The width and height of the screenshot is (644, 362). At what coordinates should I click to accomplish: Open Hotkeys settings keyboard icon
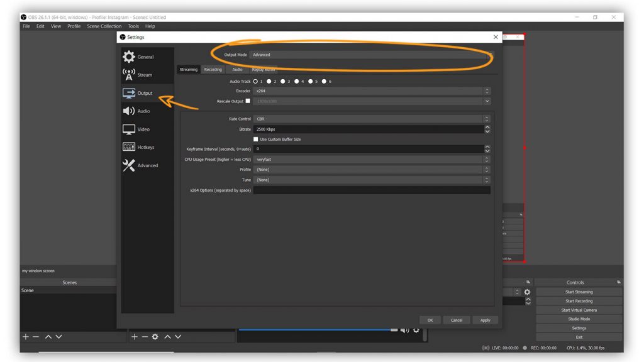pyautogui.click(x=128, y=147)
